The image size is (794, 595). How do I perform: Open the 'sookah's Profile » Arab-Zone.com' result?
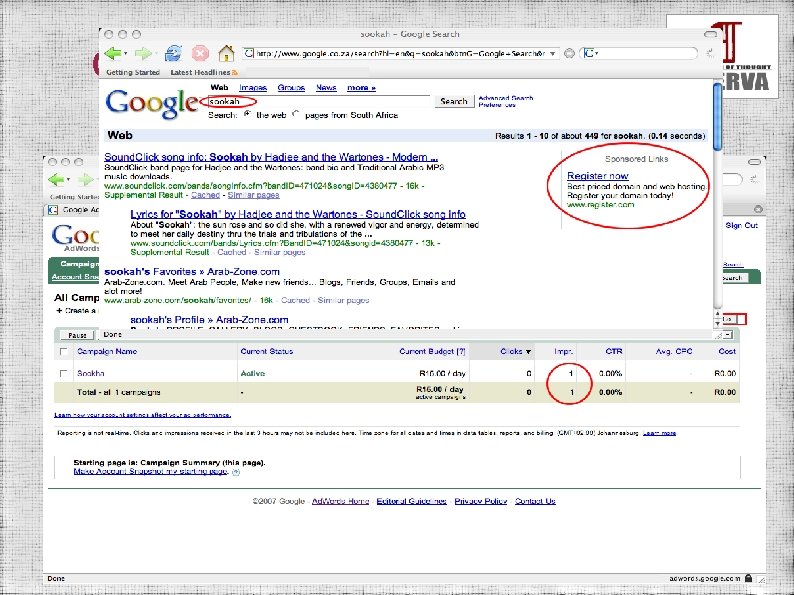[x=209, y=320]
